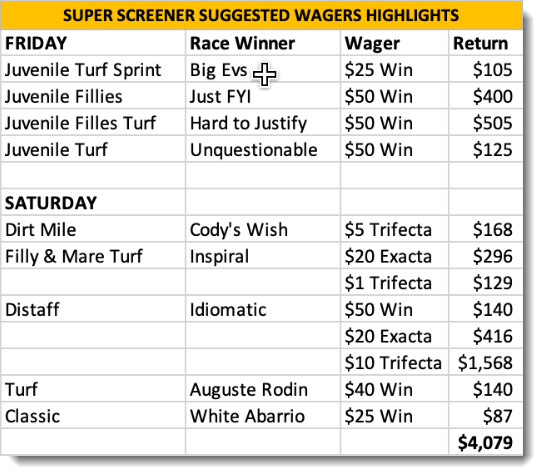This screenshot has width=543, height=476.
Task: Click the Big Evs winner cell
Action: coord(263,69)
